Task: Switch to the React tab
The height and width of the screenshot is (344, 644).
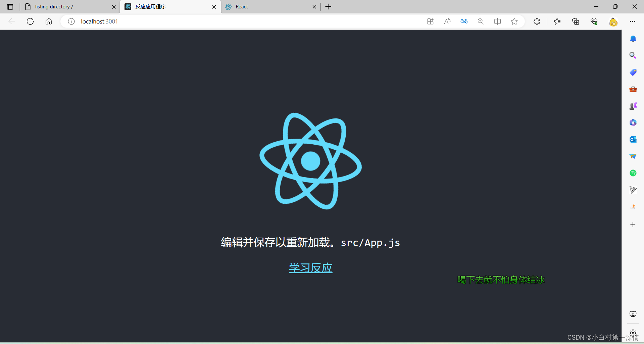Action: click(270, 7)
